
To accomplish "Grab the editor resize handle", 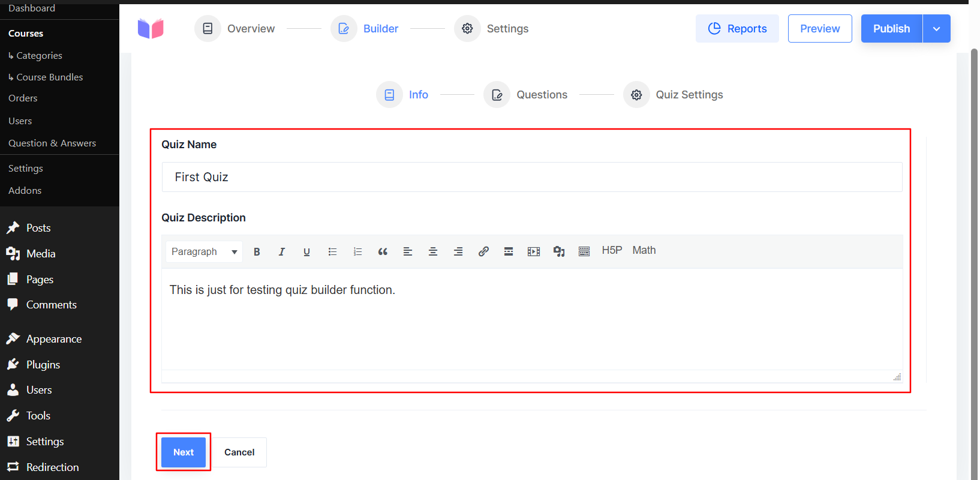I will 897,377.
